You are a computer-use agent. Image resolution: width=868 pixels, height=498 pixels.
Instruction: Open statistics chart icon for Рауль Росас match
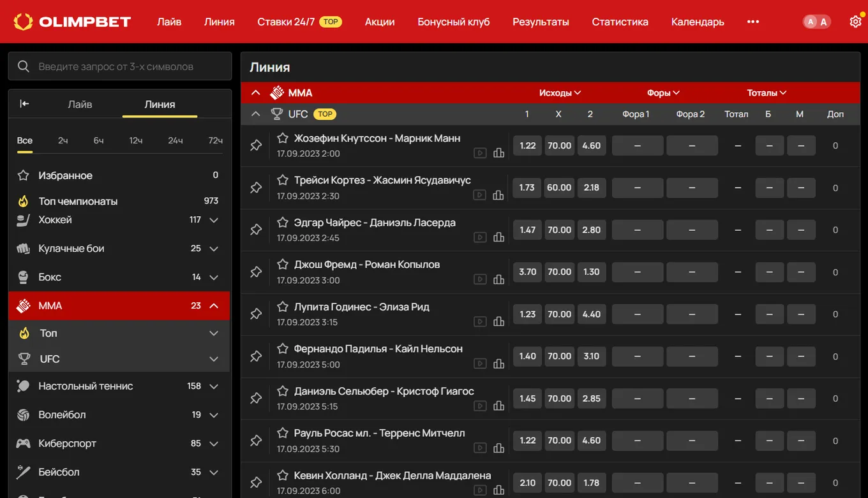(498, 448)
